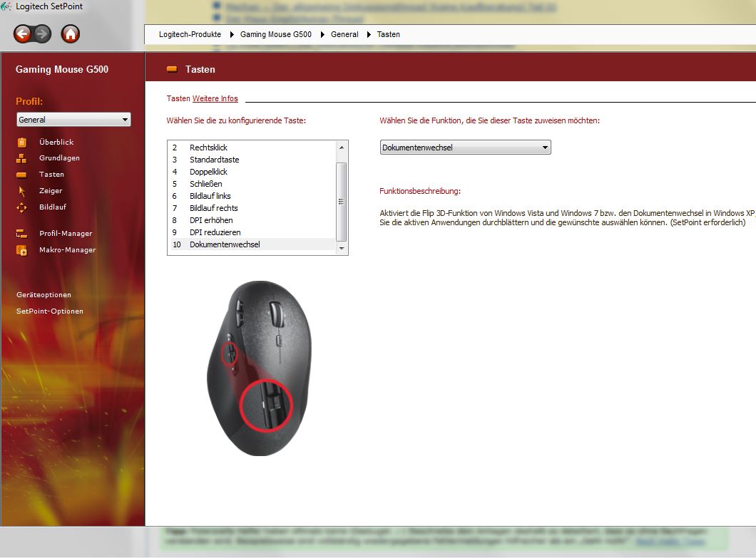Image resolution: width=756 pixels, height=558 pixels.
Task: Click the Weitere Infos link
Action: 215,99
